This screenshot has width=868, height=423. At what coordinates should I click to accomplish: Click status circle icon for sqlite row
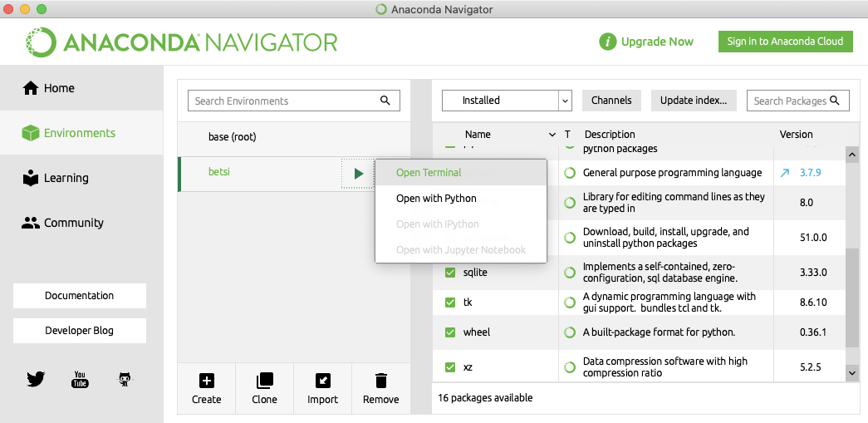tap(569, 273)
